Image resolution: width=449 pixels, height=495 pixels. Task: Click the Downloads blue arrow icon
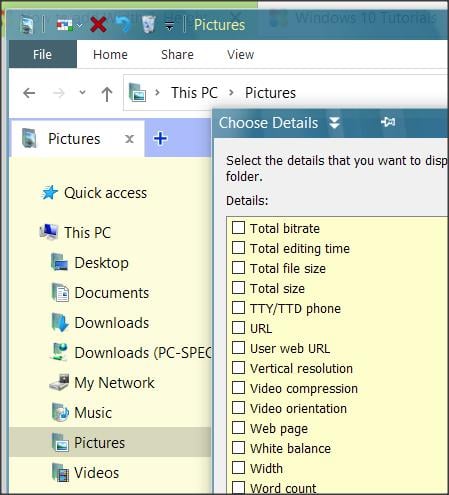(x=60, y=322)
